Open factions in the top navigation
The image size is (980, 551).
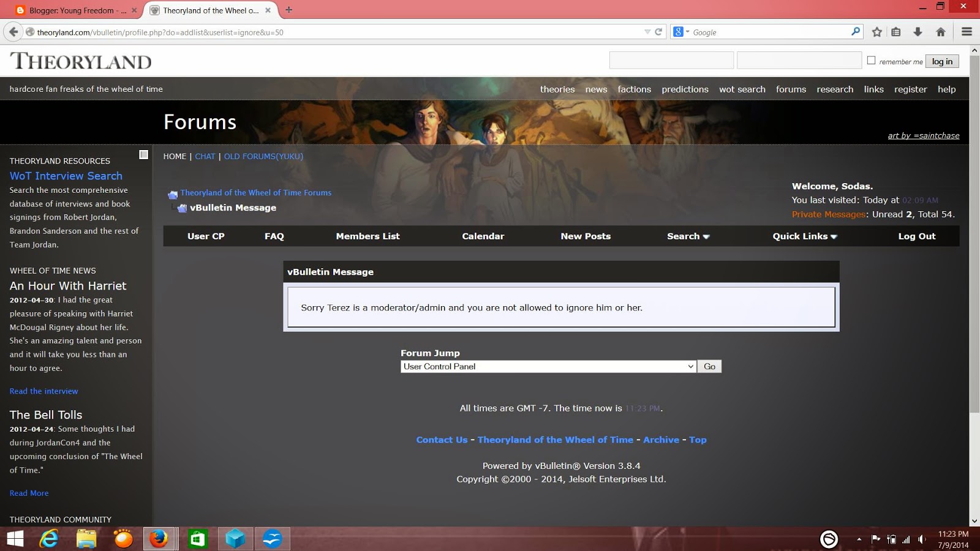coord(634,89)
